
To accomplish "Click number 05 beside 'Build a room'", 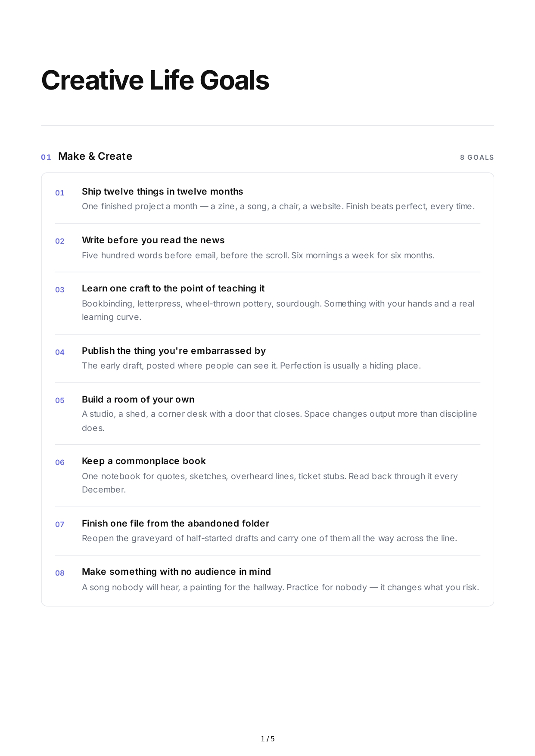I will (60, 400).
